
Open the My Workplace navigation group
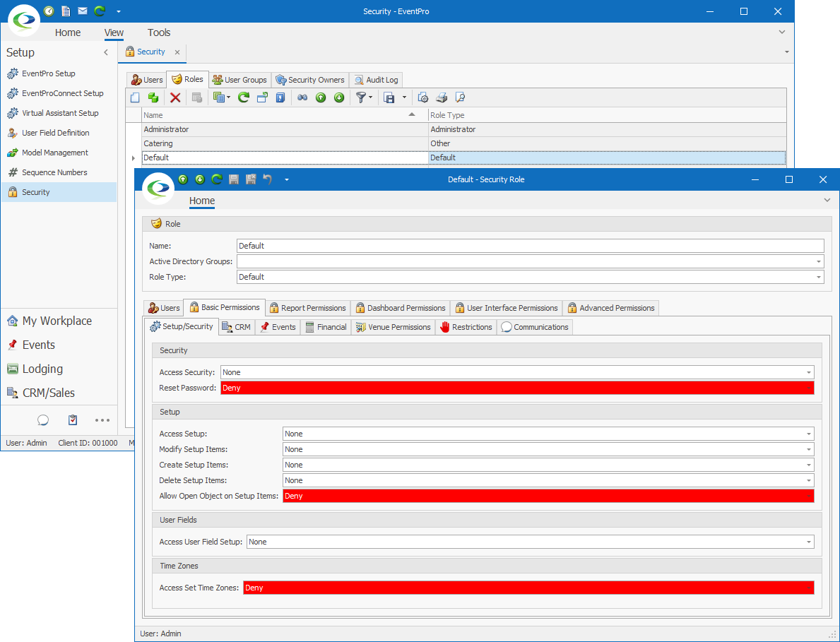tap(59, 321)
